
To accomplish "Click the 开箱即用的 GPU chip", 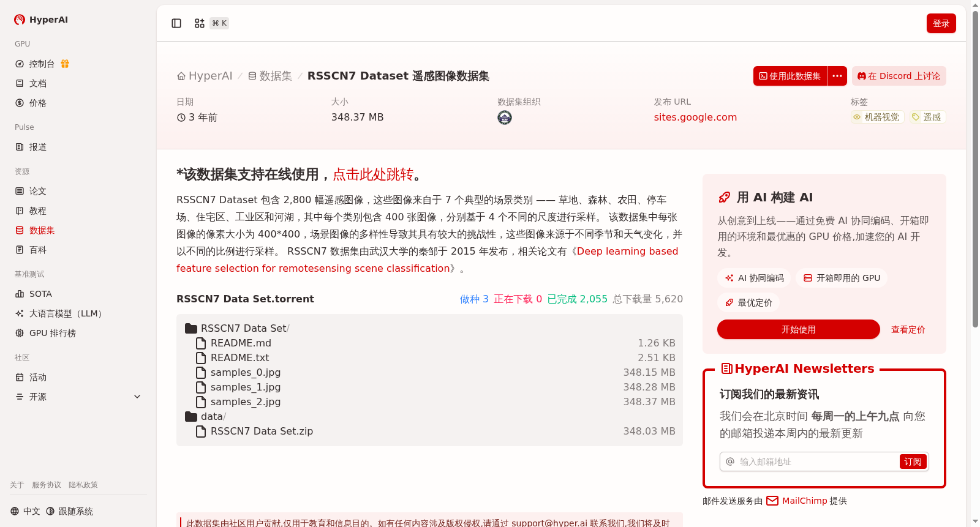I will point(842,278).
